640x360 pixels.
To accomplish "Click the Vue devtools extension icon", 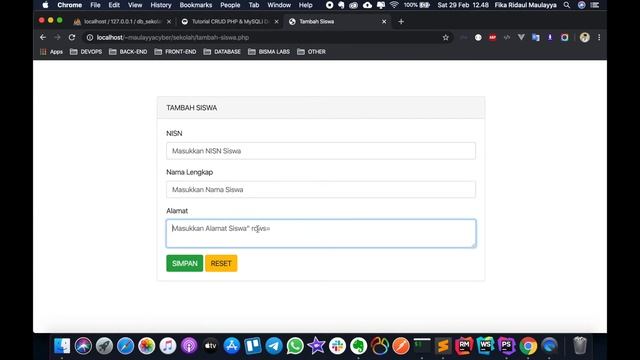I will click(x=521, y=38).
